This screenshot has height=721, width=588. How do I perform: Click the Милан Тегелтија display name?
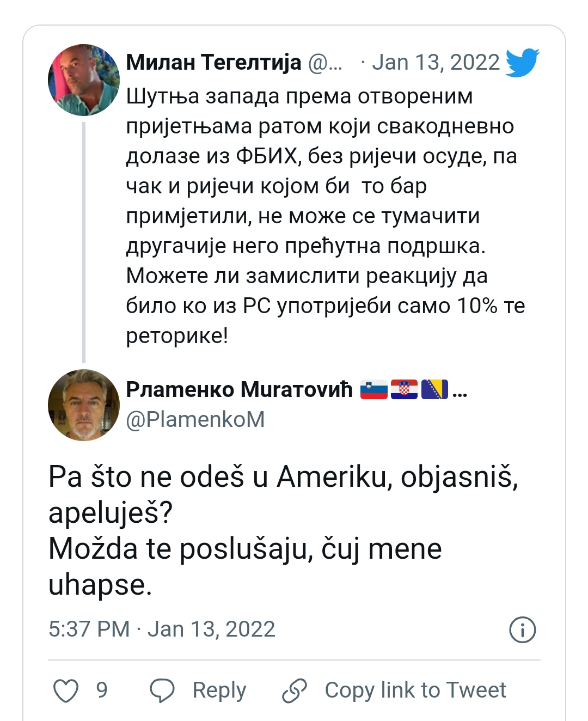(x=213, y=63)
